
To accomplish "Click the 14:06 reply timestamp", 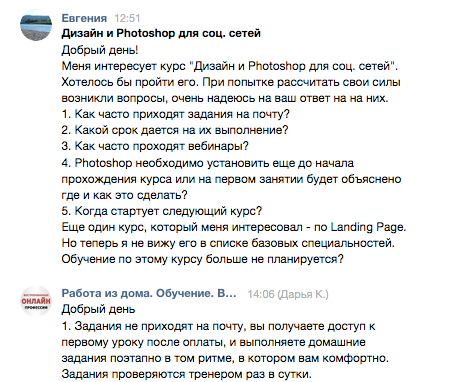I will (261, 294).
